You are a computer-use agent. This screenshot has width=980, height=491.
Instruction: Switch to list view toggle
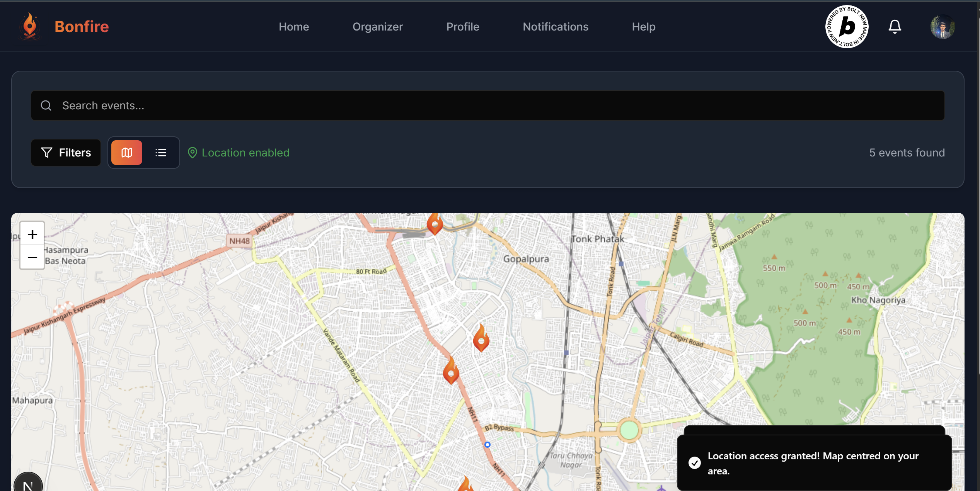(x=160, y=153)
